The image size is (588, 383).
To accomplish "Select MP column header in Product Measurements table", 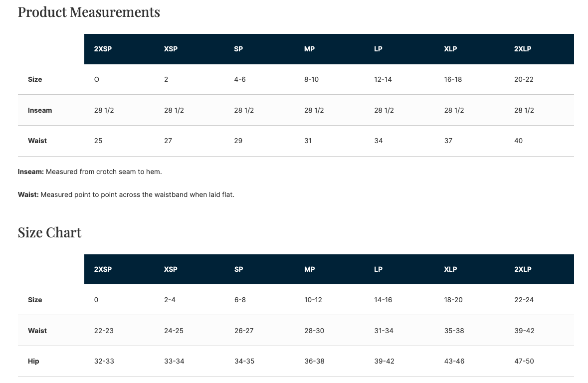I will 309,49.
